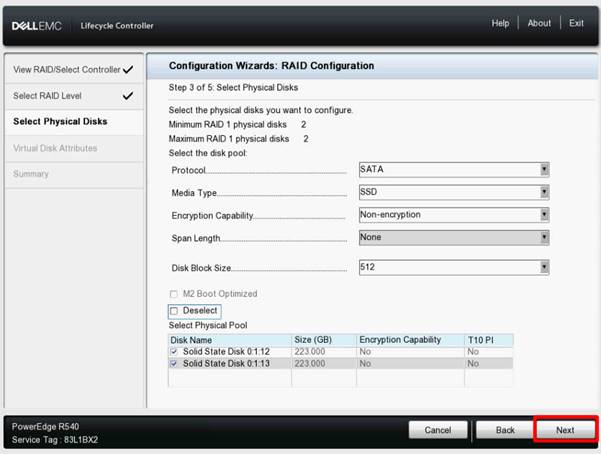The height and width of the screenshot is (454, 601).
Task: Click the Lifecycle Controller title
Action: pos(117,26)
